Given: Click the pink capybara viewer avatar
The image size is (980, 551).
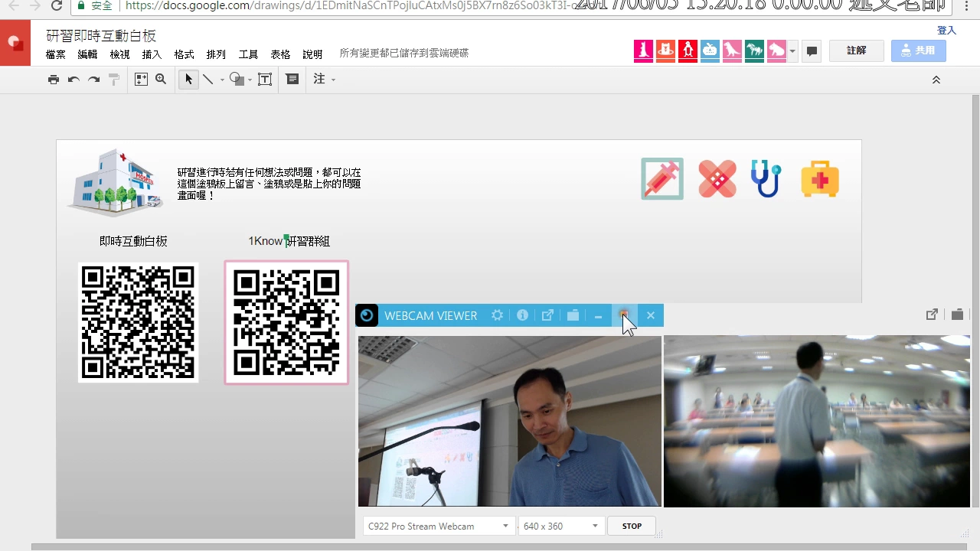Looking at the screenshot, I should 776,51.
